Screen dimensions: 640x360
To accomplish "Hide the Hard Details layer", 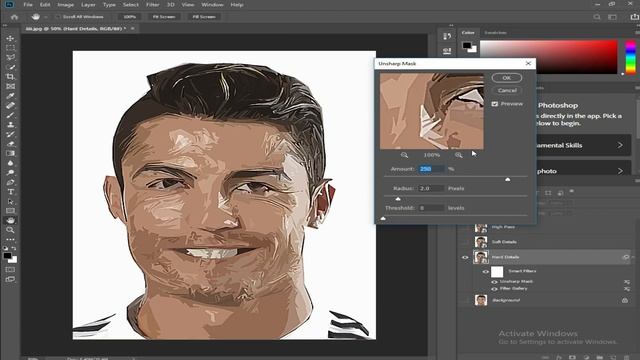I will tap(465, 258).
